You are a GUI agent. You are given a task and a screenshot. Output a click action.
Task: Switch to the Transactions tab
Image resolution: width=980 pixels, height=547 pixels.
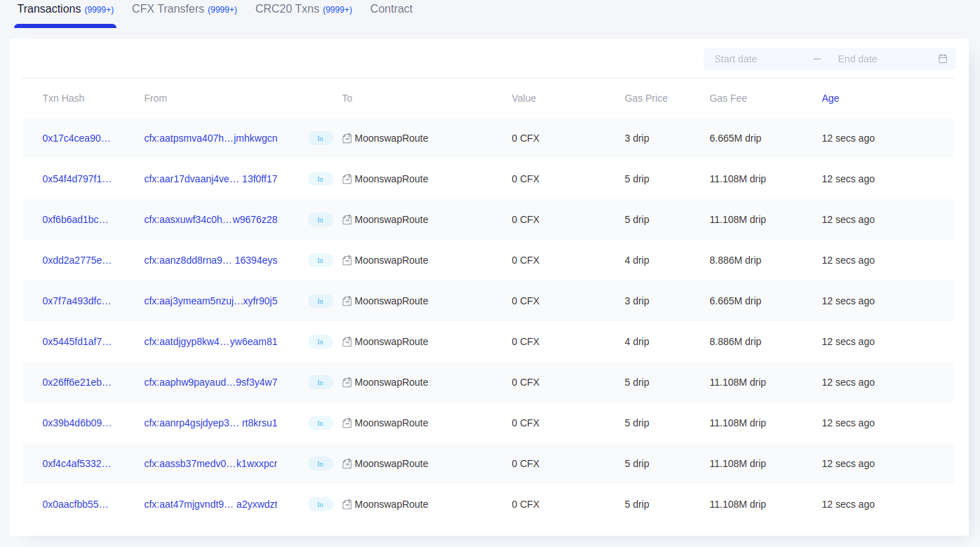pyautogui.click(x=65, y=9)
